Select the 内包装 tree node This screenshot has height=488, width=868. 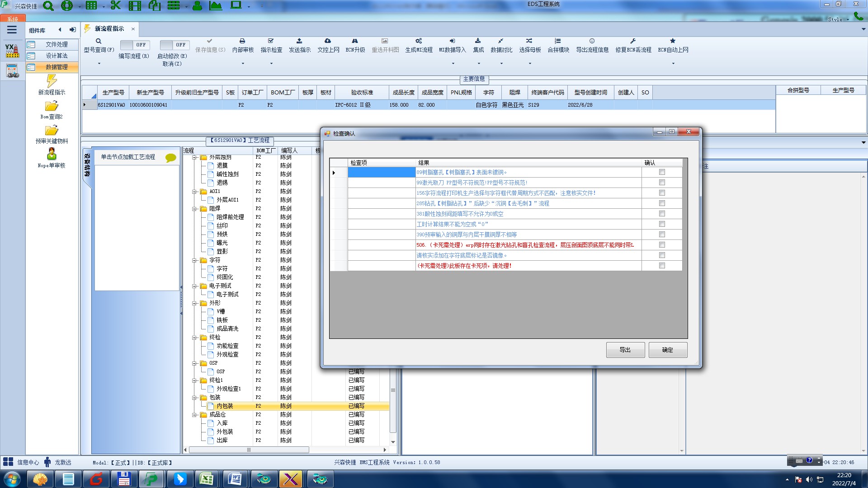(x=225, y=406)
